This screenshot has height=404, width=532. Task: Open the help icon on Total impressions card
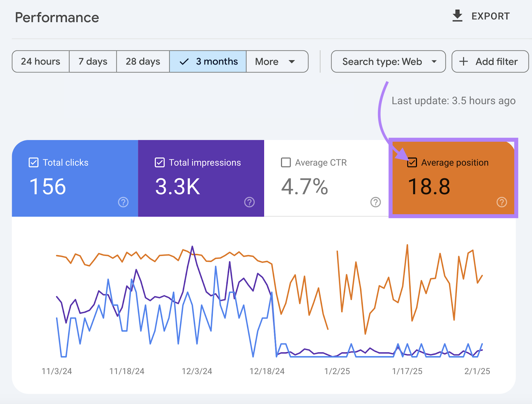249,202
